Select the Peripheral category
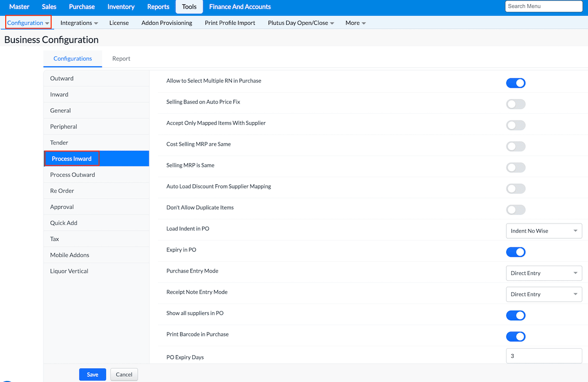This screenshot has height=382, width=588. pyautogui.click(x=96, y=127)
